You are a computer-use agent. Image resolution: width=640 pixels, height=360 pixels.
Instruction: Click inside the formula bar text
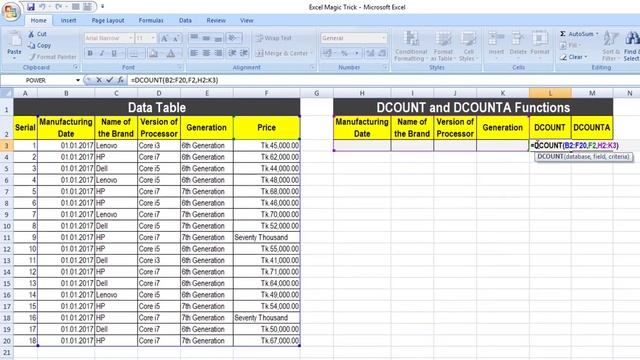pyautogui.click(x=175, y=80)
